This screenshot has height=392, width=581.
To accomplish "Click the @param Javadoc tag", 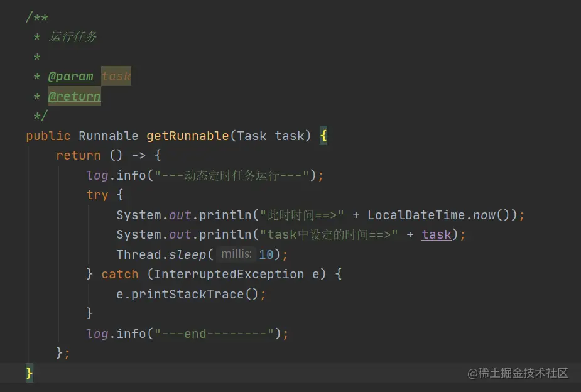I will (x=71, y=76).
